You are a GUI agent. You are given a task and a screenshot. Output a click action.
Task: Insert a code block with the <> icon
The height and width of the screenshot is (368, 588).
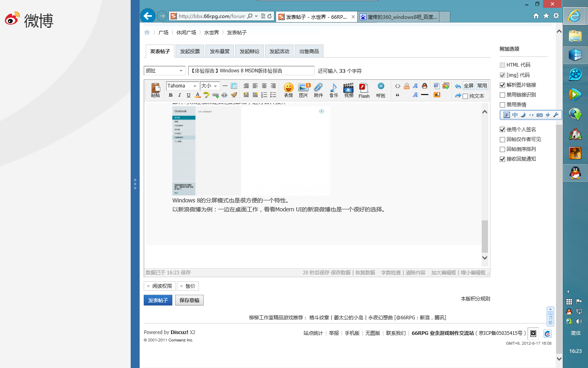pyautogui.click(x=397, y=86)
